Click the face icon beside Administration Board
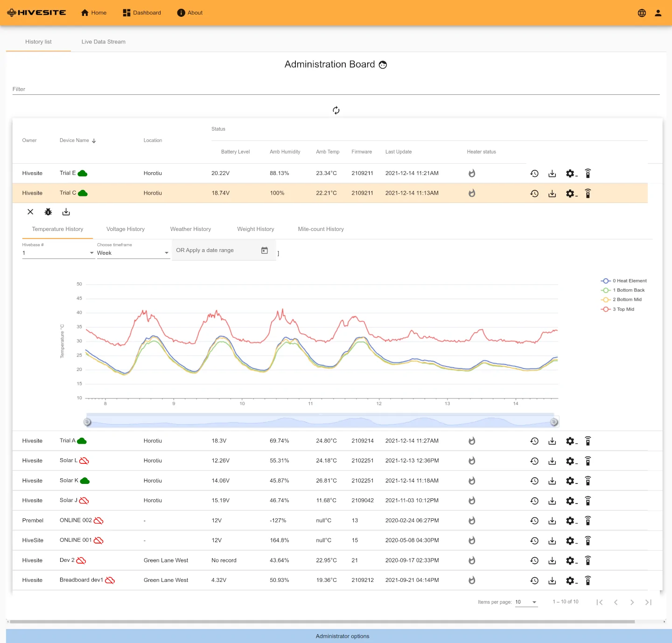The width and height of the screenshot is (672, 643). [x=383, y=65]
